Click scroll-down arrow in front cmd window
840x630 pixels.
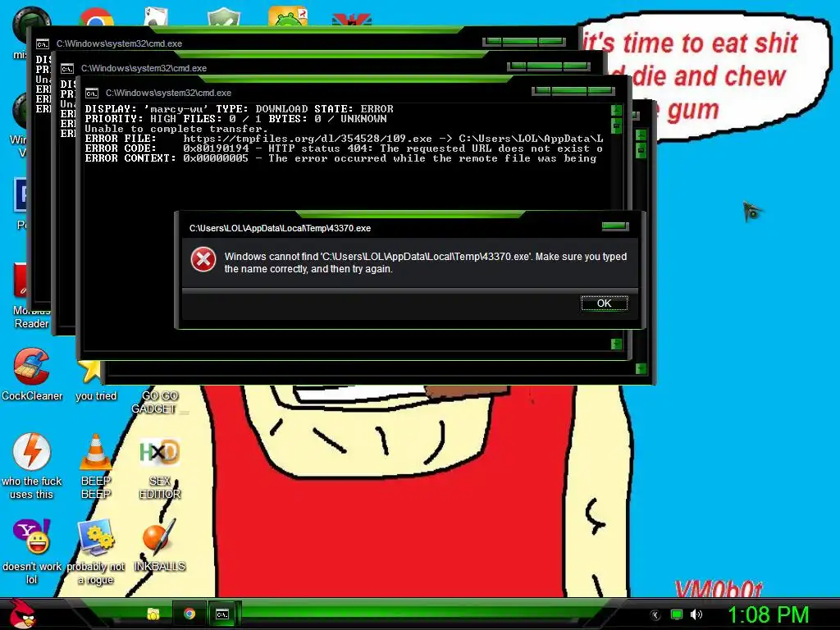click(x=617, y=344)
